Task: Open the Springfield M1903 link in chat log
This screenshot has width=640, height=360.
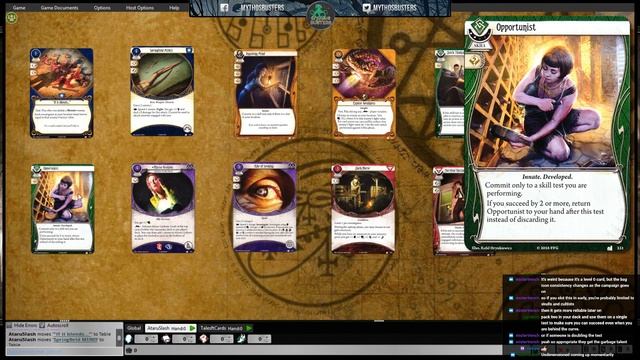Action: coord(76,339)
